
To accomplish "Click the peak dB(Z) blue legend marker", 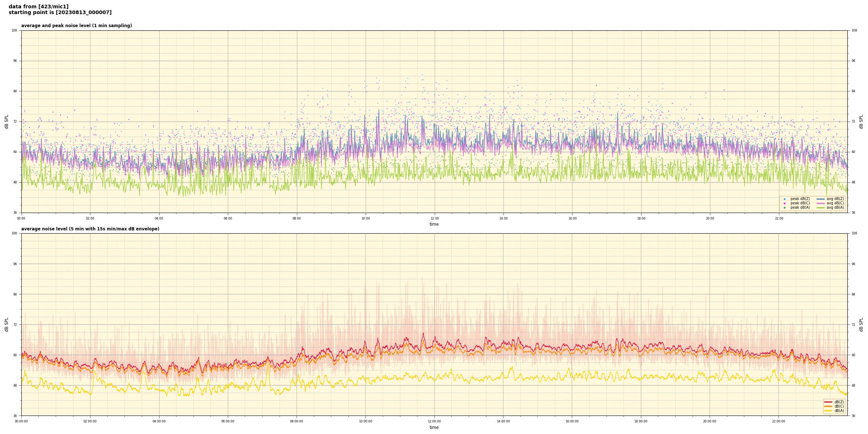I will (784, 199).
